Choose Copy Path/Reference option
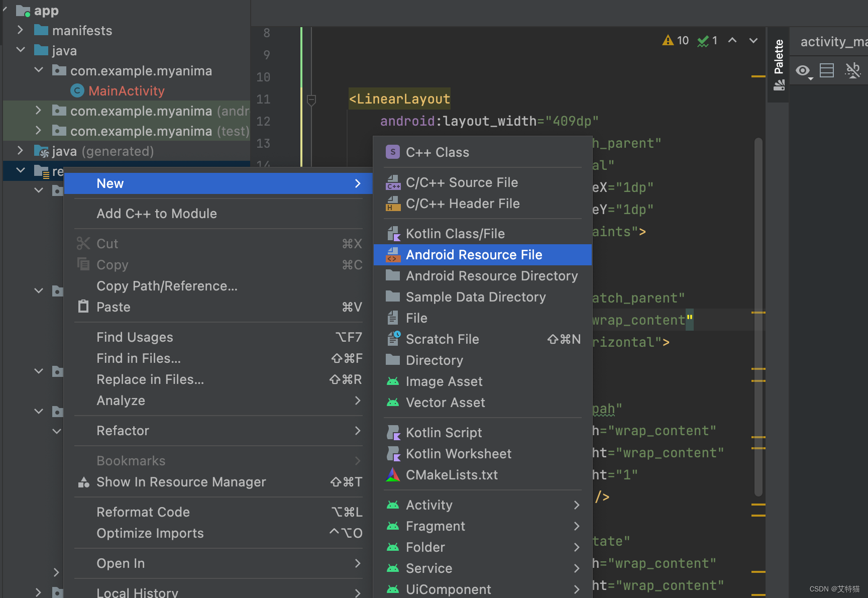868x598 pixels. [x=167, y=286]
